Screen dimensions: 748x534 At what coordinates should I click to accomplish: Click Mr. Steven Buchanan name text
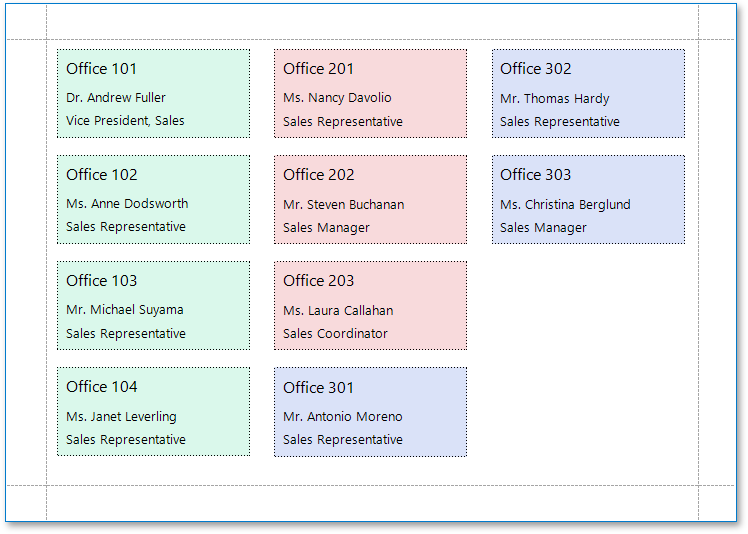coord(343,205)
